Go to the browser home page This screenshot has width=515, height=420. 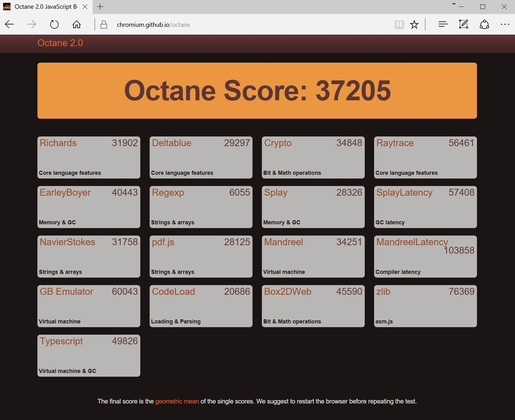(76, 24)
